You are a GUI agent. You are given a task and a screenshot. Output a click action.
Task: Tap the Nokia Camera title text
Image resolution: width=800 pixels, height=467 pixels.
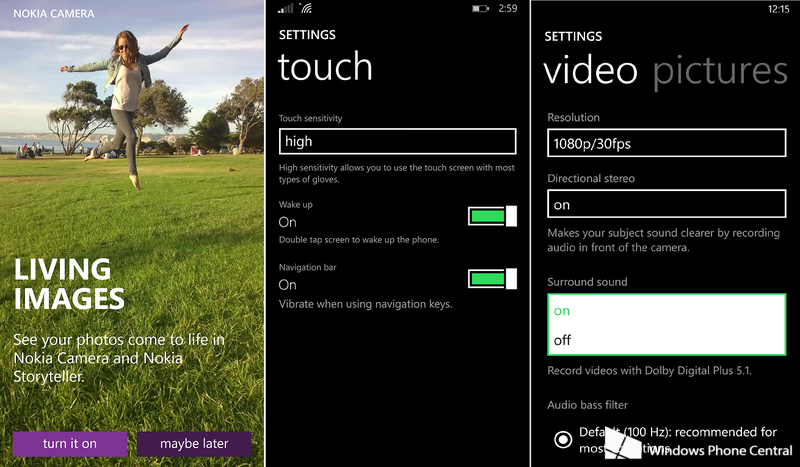point(54,14)
